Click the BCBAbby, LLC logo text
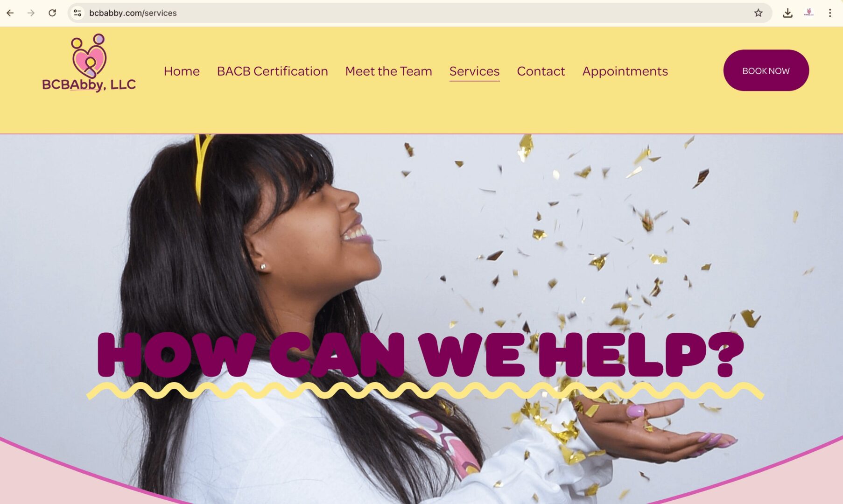The width and height of the screenshot is (843, 504). click(x=89, y=84)
